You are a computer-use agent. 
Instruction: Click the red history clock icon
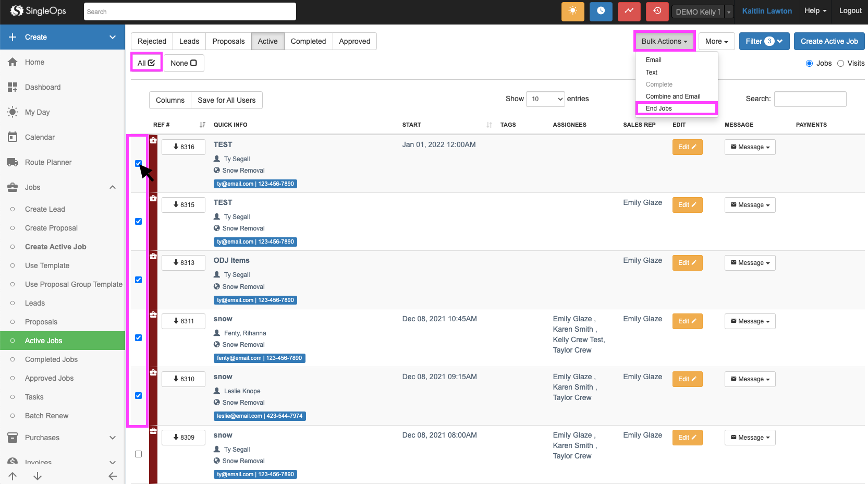657,11
